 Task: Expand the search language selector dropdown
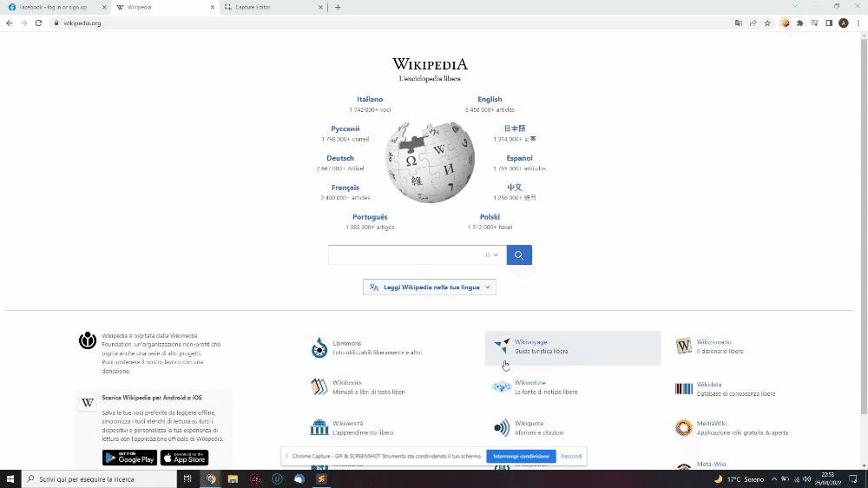point(491,255)
